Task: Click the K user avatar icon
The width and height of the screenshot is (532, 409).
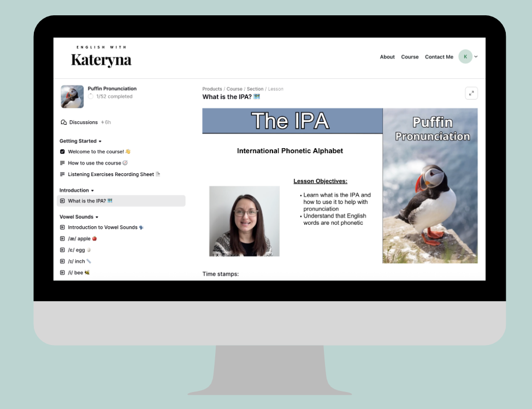Action: click(465, 57)
